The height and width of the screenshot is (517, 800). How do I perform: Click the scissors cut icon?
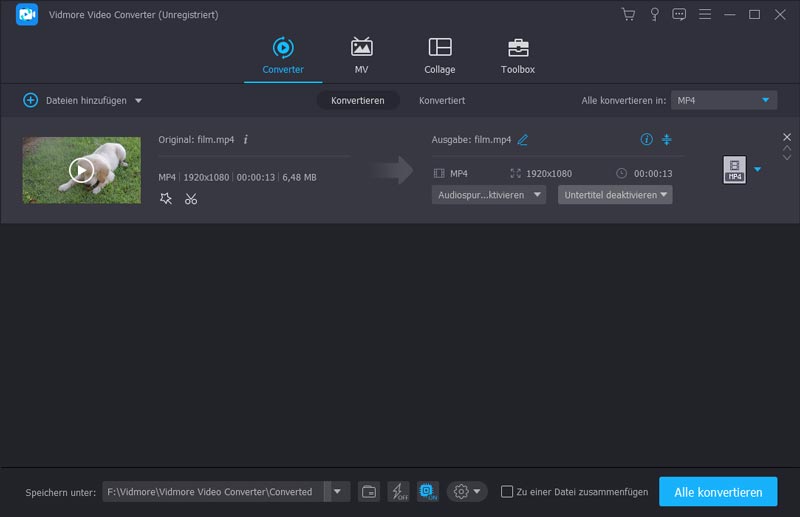191,199
